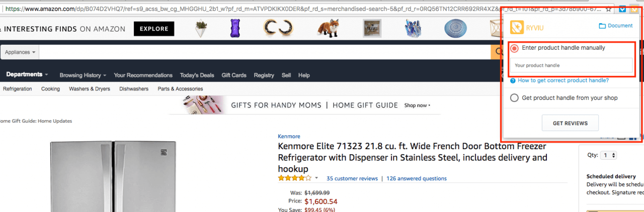Open the Browsing History dropdown
The height and width of the screenshot is (212, 644).
[x=83, y=75]
